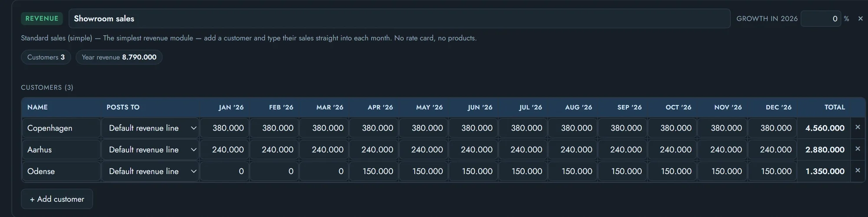Edit Copenhagen Dec '26 sales value

[x=772, y=128]
